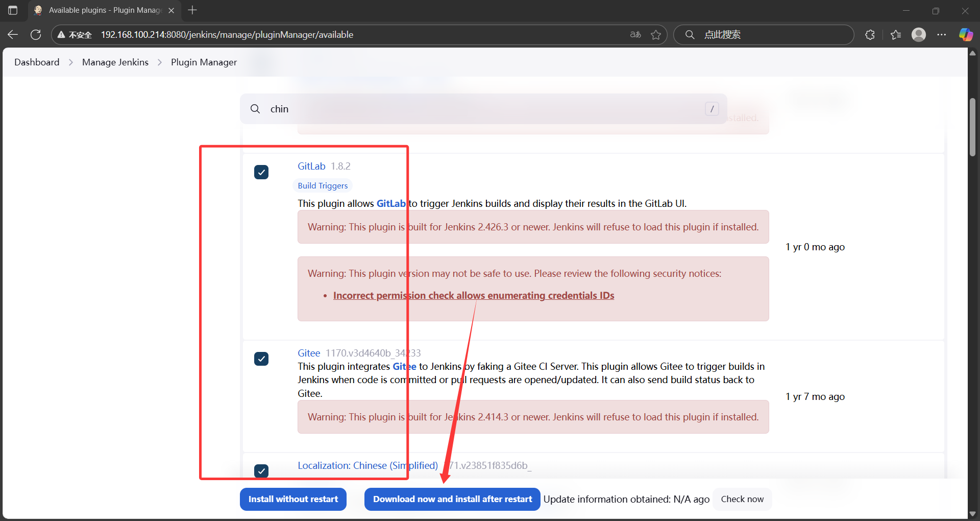Close the Available plugins tab

pyautogui.click(x=171, y=10)
